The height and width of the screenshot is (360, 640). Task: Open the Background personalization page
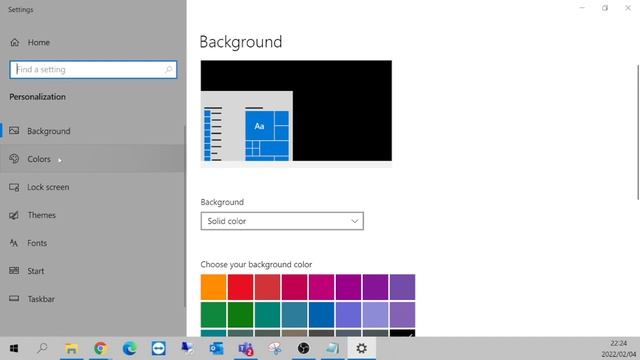click(x=93, y=131)
